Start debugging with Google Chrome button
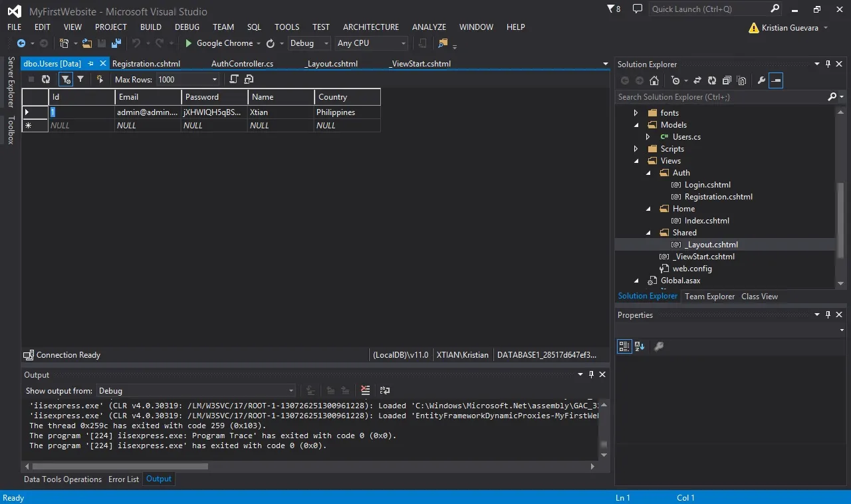This screenshot has height=504, width=851. pyautogui.click(x=219, y=43)
